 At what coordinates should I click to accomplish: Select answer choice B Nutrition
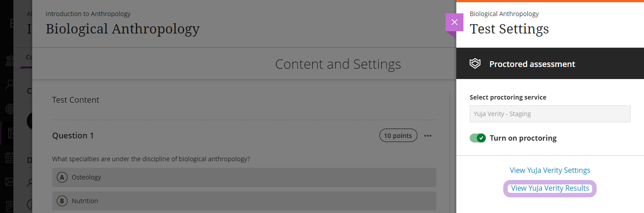[x=244, y=201]
